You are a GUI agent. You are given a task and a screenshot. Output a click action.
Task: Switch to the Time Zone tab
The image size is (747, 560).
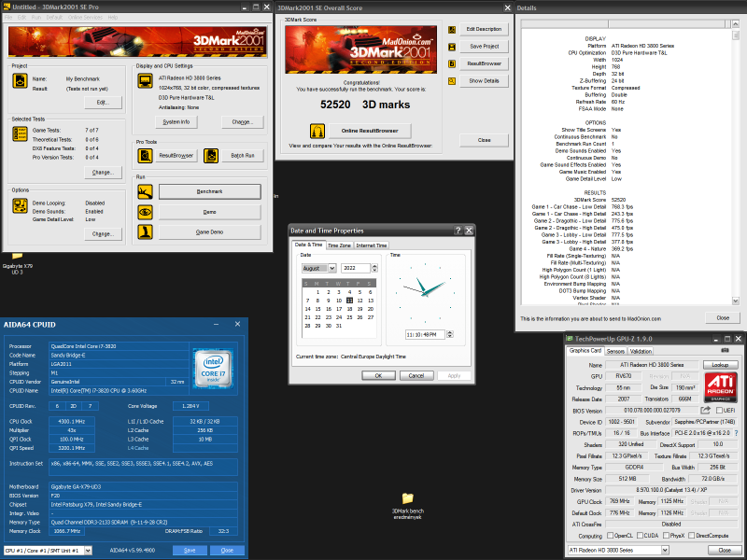(339, 245)
